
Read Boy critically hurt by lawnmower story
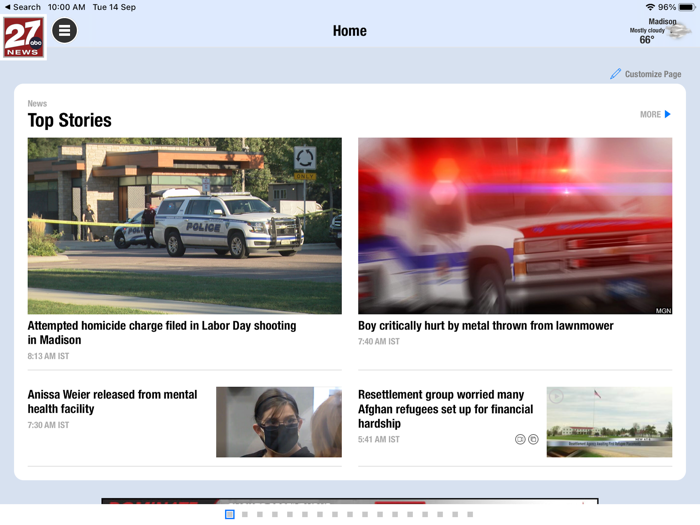485,325
